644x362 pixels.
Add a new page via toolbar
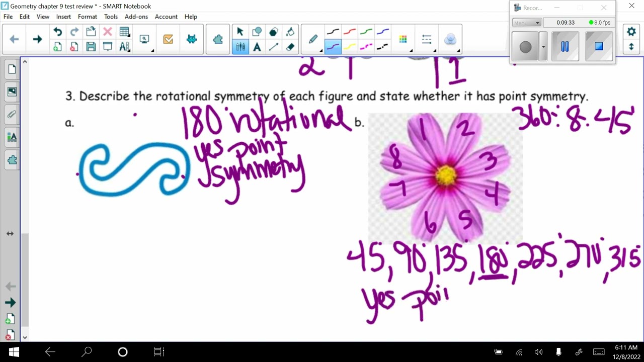(58, 47)
